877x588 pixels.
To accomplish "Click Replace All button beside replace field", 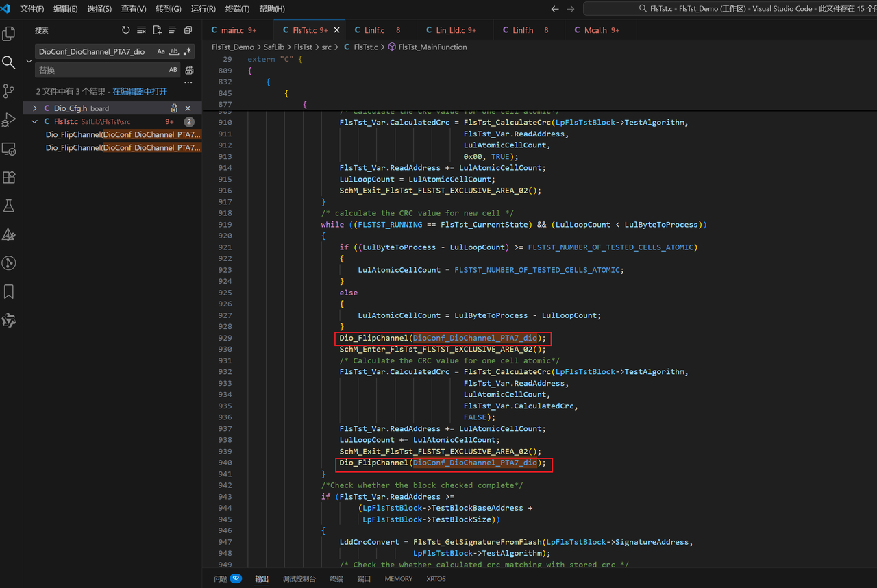I will [189, 70].
